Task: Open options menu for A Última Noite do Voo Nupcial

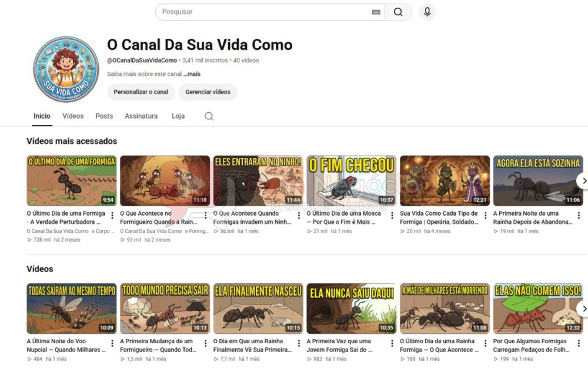Action: [112, 343]
